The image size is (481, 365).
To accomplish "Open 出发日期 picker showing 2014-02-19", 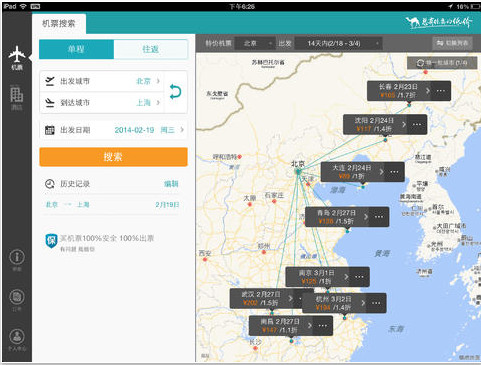I will [x=113, y=130].
